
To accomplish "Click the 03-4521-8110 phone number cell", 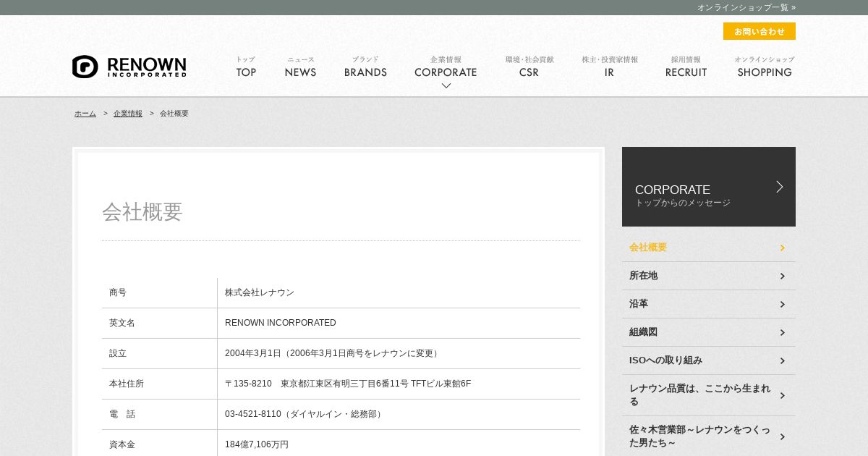I will [305, 415].
